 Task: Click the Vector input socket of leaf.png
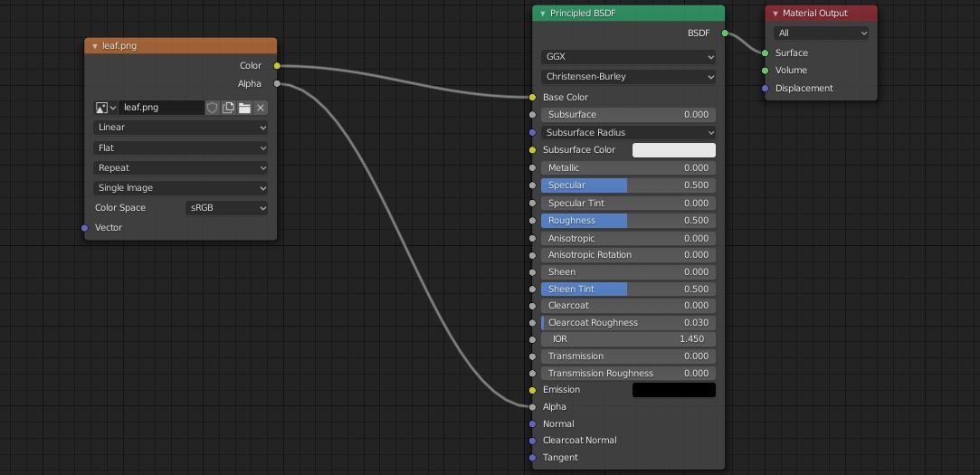[x=84, y=228]
